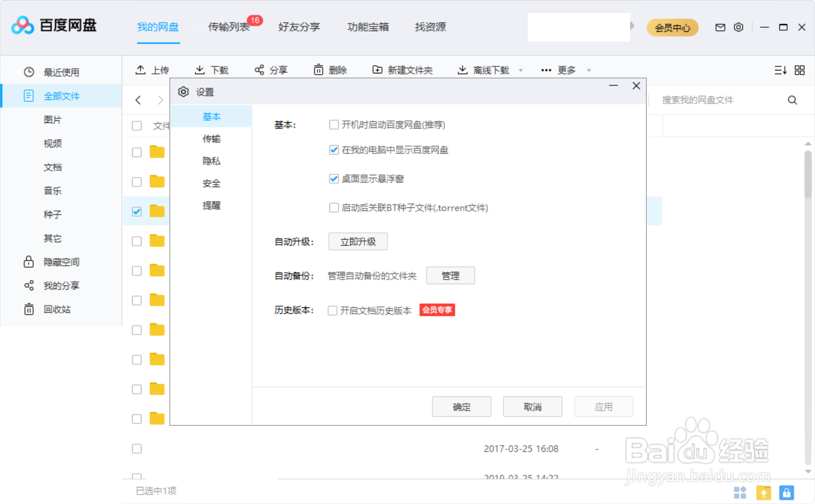Open 种子 category in sidebar
The height and width of the screenshot is (504, 815).
click(x=53, y=214)
